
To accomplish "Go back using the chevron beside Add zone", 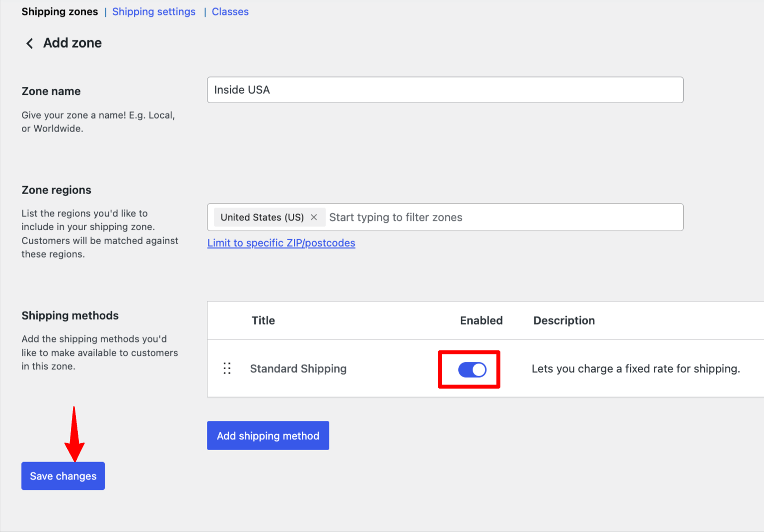I will pos(30,44).
